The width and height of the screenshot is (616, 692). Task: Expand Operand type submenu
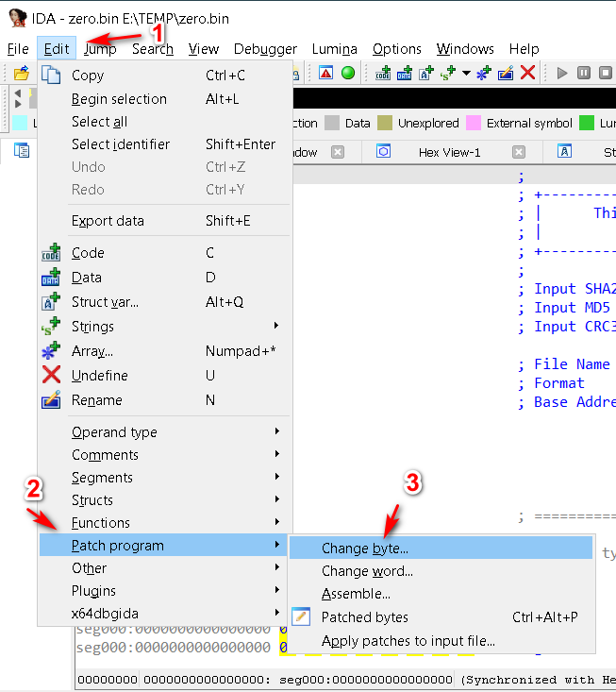coord(165,432)
